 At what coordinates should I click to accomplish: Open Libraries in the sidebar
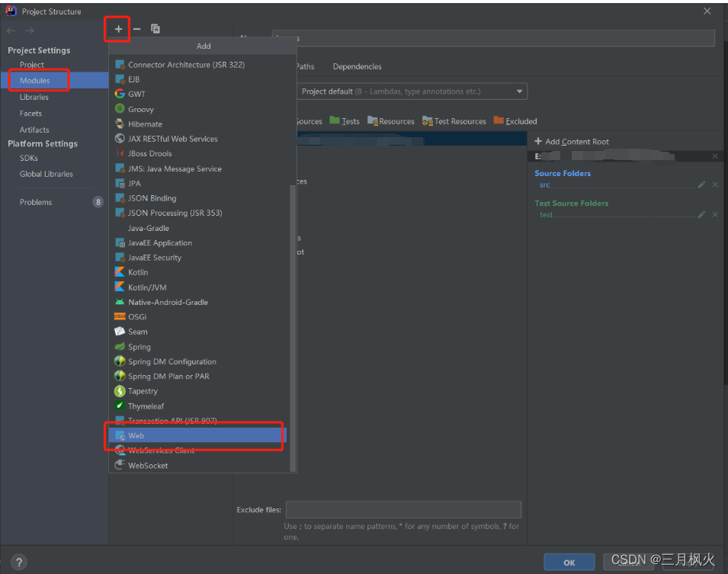pyautogui.click(x=34, y=98)
